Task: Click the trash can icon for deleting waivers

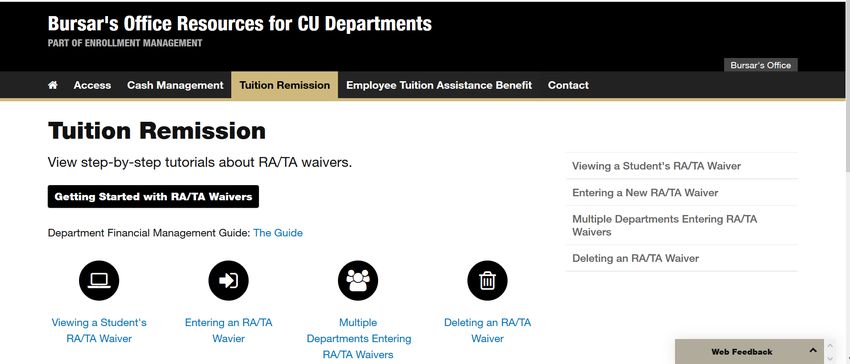Action: (487, 280)
